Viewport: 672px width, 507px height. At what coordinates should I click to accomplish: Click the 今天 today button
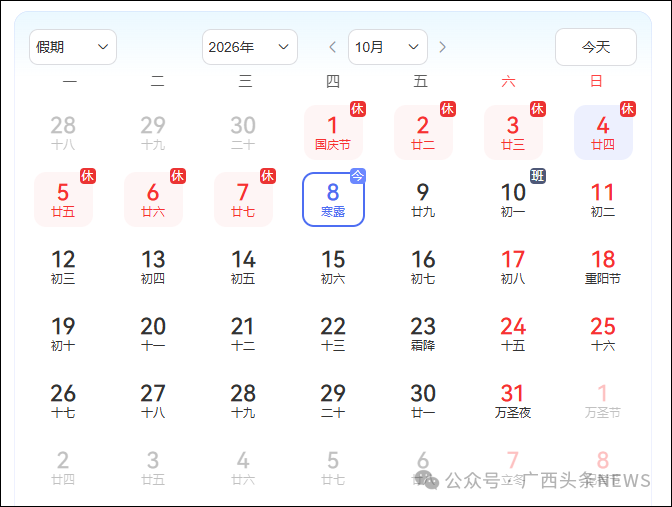(596, 47)
